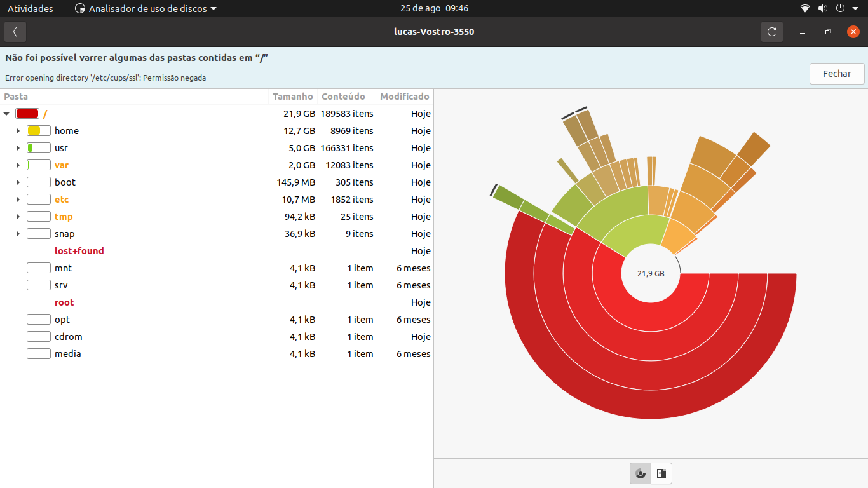Screen dimensions: 868x488
Task: Open the Wi-Fi indicator in top bar
Action: click(x=805, y=8)
